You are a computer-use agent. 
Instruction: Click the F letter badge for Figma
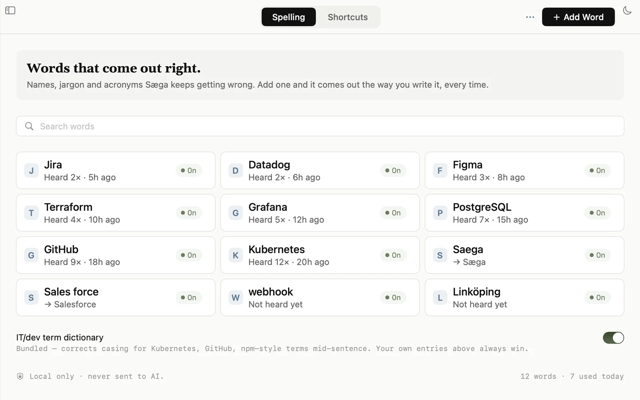(440, 171)
